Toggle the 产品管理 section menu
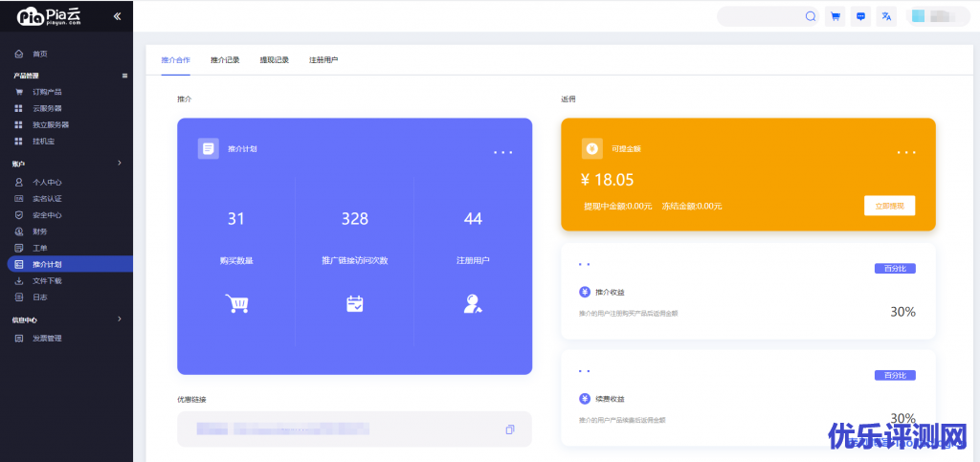Screen dimensions: 980x462 coord(124,76)
